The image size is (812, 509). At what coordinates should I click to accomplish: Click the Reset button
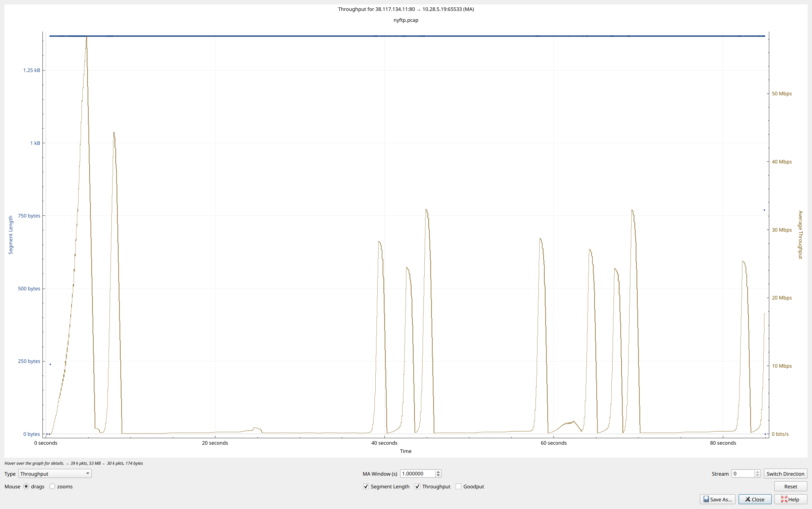pos(790,487)
